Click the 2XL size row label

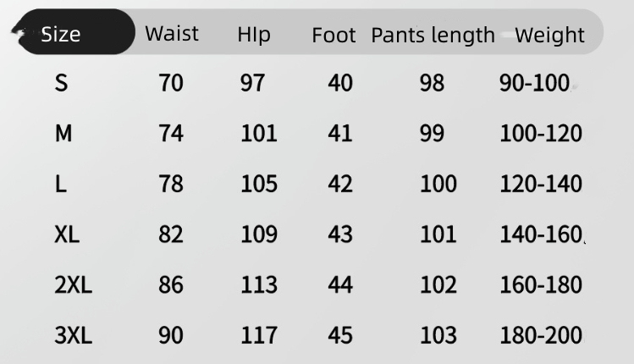[73, 284]
